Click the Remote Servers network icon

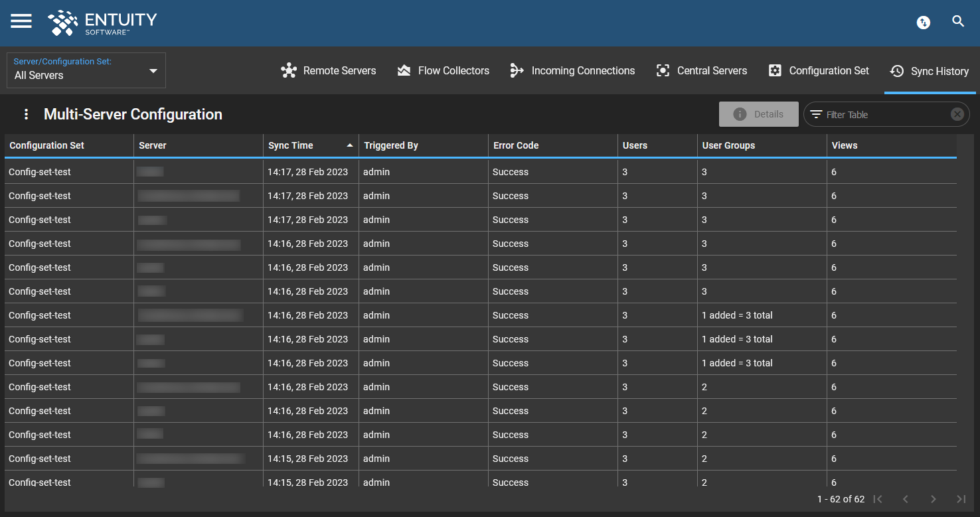tap(289, 70)
